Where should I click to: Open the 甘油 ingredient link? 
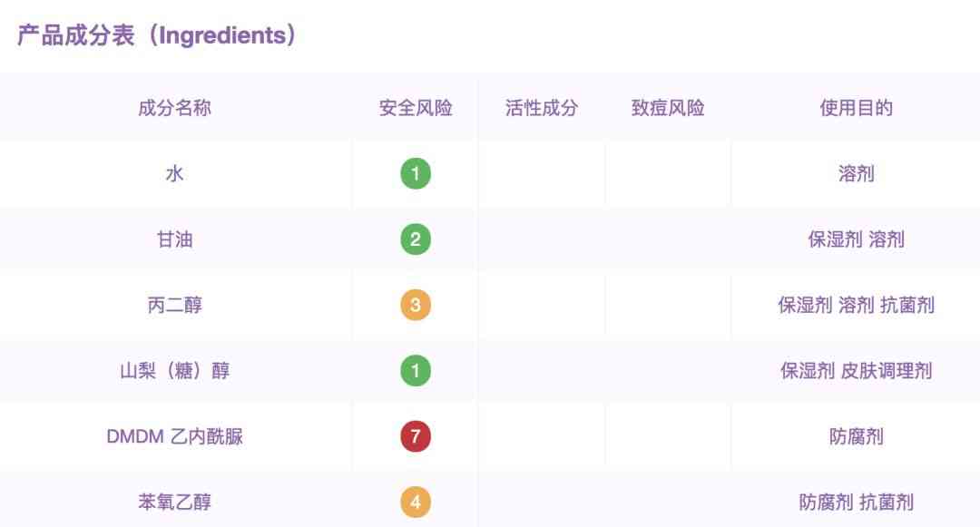point(174,239)
